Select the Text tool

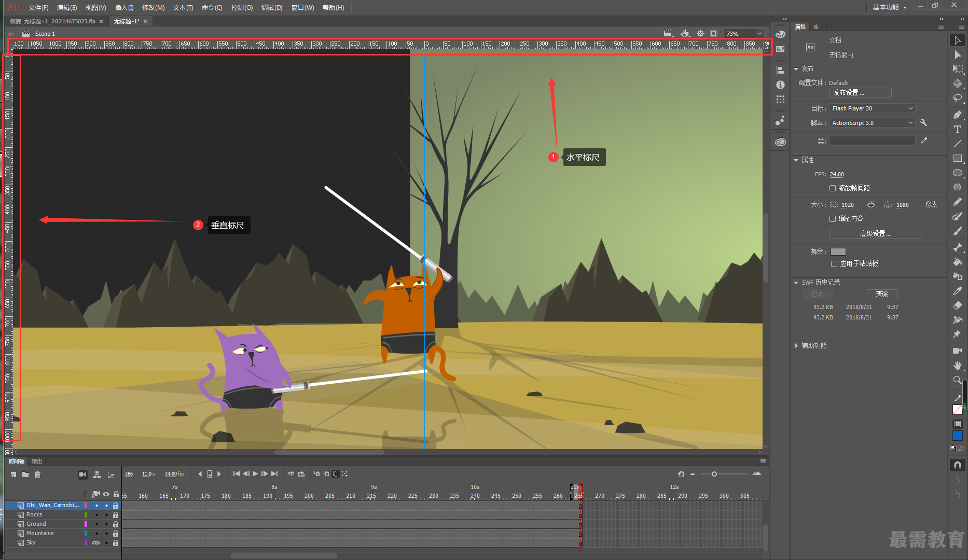[958, 129]
